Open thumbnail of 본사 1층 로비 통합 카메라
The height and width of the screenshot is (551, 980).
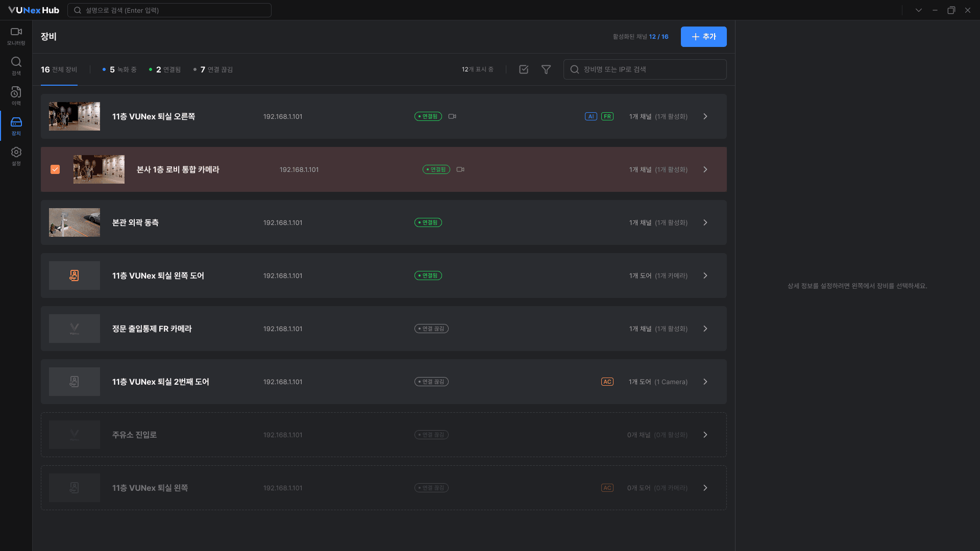[99, 169]
